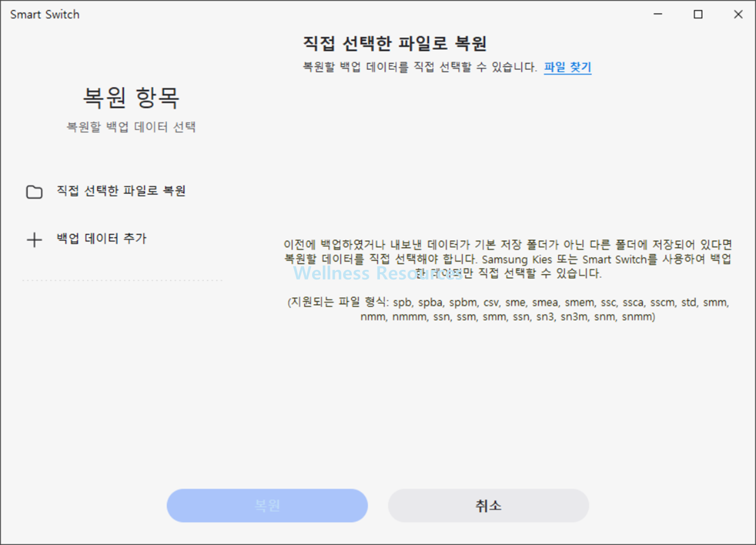Minimize the Smart Switch window
The width and height of the screenshot is (756, 545).
(658, 14)
